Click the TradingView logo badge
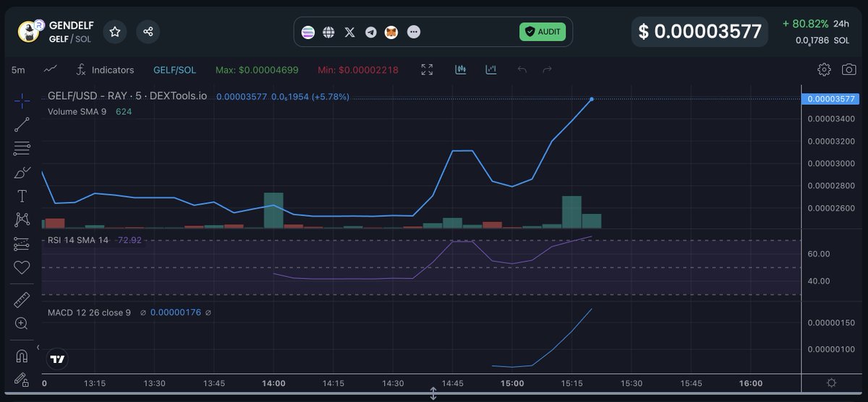The height and width of the screenshot is (402, 868). pyautogui.click(x=58, y=359)
